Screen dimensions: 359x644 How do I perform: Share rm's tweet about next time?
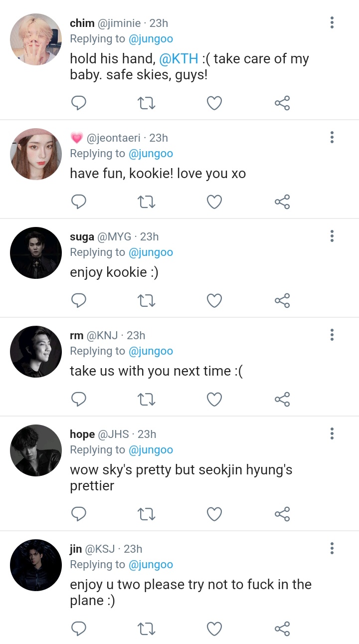(282, 400)
